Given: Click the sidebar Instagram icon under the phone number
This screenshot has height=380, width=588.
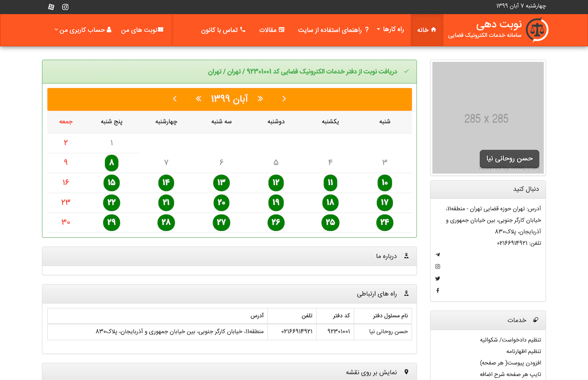Looking at the screenshot, I should 438,266.
